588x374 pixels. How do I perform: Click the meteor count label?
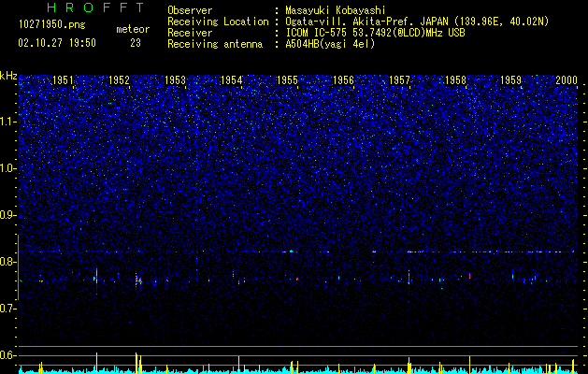click(133, 29)
